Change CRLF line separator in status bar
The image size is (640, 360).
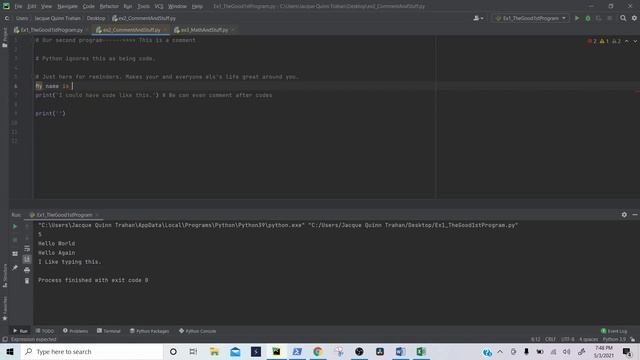550,340
